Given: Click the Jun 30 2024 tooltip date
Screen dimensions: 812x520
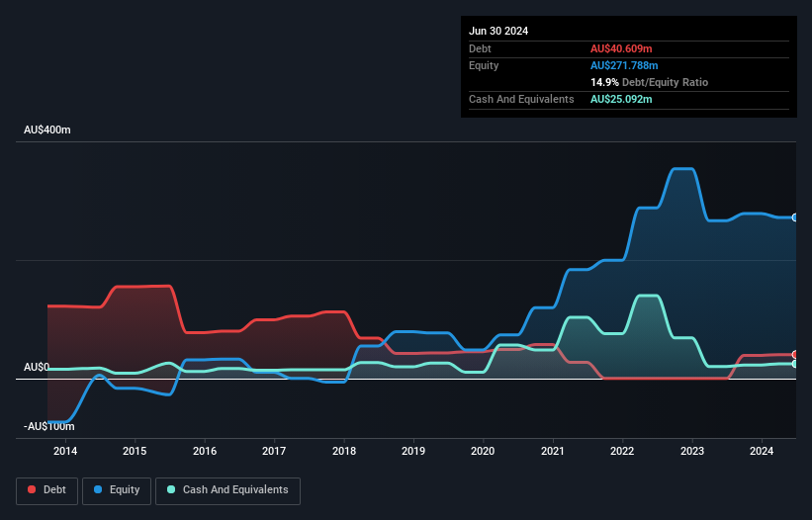Looking at the screenshot, I should click(498, 31).
